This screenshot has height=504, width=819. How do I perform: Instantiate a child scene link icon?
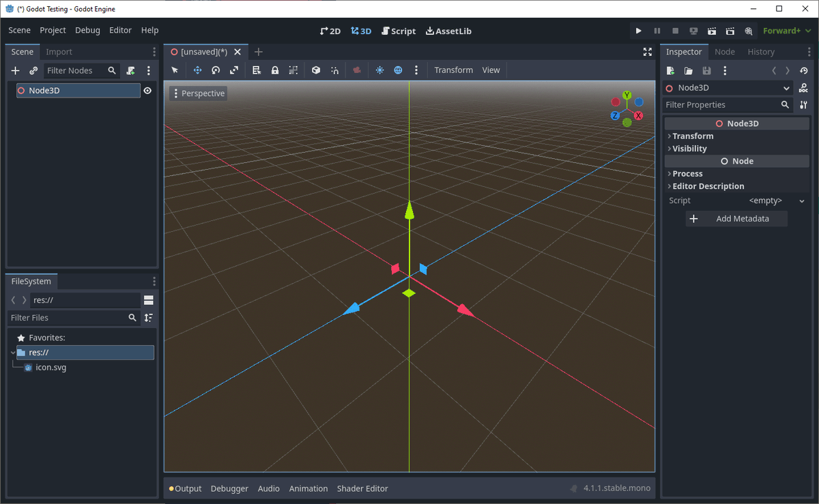(x=33, y=70)
